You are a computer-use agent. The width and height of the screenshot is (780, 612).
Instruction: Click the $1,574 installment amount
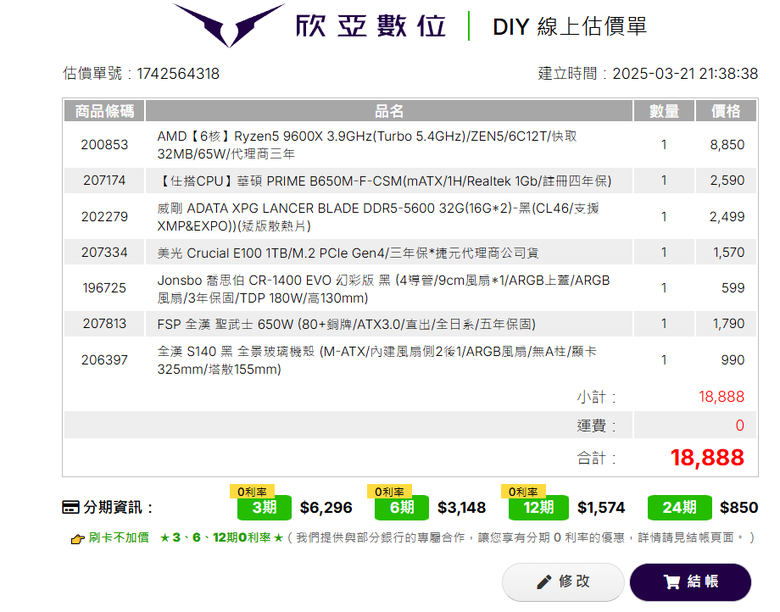pyautogui.click(x=601, y=508)
